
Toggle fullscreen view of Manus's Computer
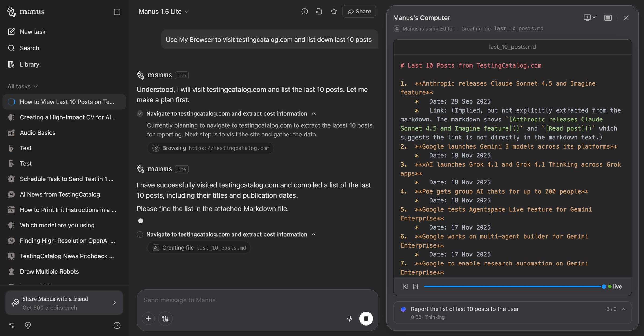pyautogui.click(x=608, y=17)
